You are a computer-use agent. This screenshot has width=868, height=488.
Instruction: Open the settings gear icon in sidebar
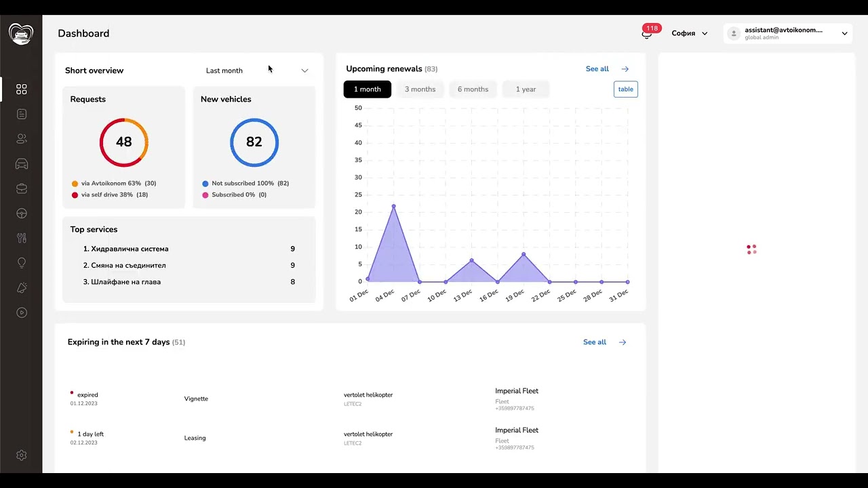pyautogui.click(x=21, y=455)
